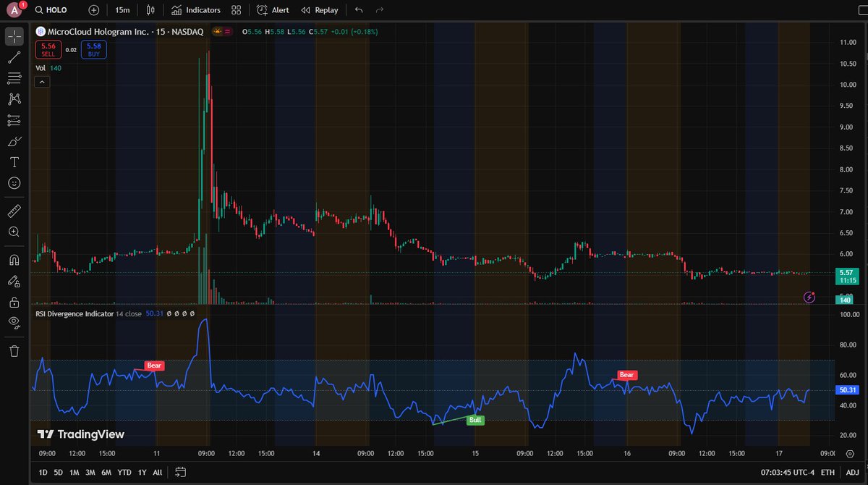This screenshot has height=485, width=868.
Task: Open the go to date calendar icon
Action: point(180,472)
